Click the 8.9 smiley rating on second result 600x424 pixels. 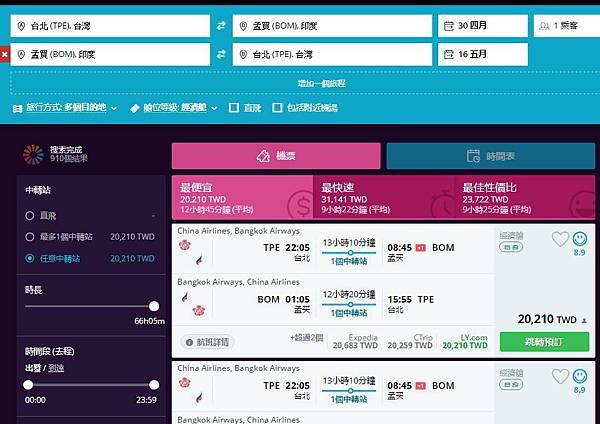coord(580,377)
